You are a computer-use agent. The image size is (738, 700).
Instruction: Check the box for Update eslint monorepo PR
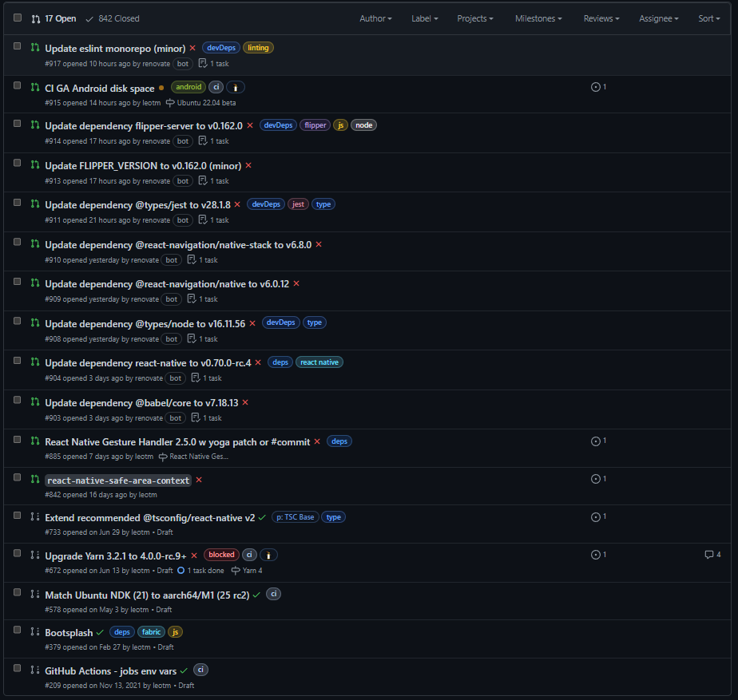(18, 46)
